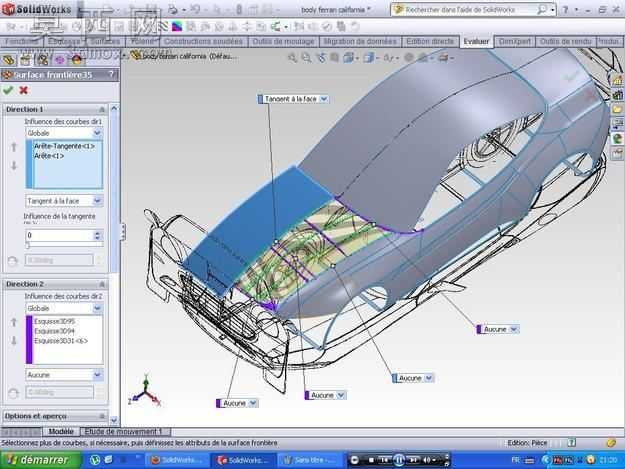The image size is (625, 469).
Task: Collapse the Direction 1 section
Action: pos(102,109)
